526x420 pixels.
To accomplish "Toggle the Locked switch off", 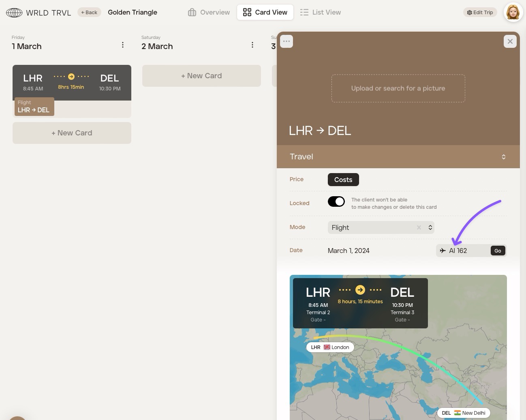I will (336, 201).
